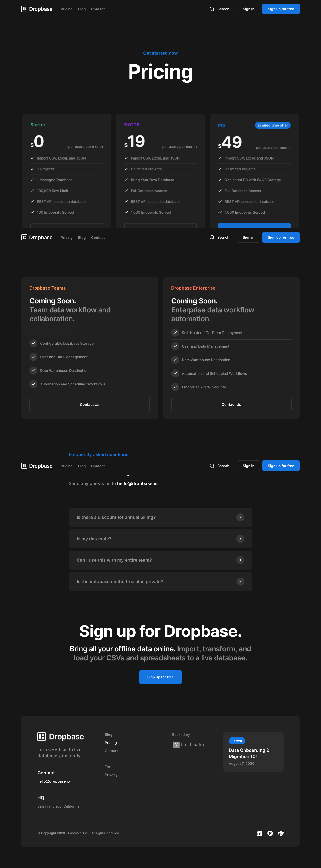Click the search magnifier in the bar above Dropbase Teams card

click(x=212, y=238)
